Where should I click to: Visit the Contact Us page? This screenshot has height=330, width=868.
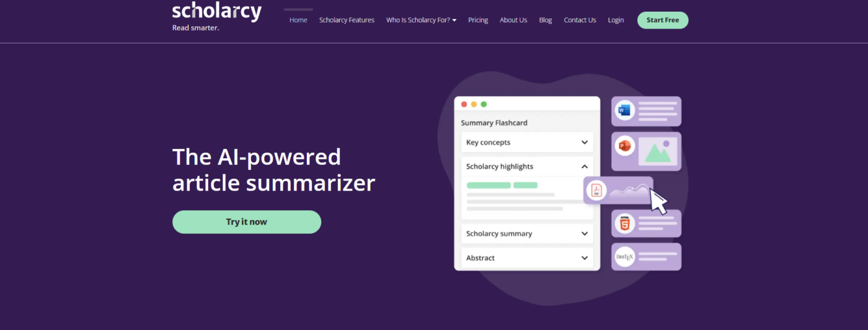tap(580, 20)
